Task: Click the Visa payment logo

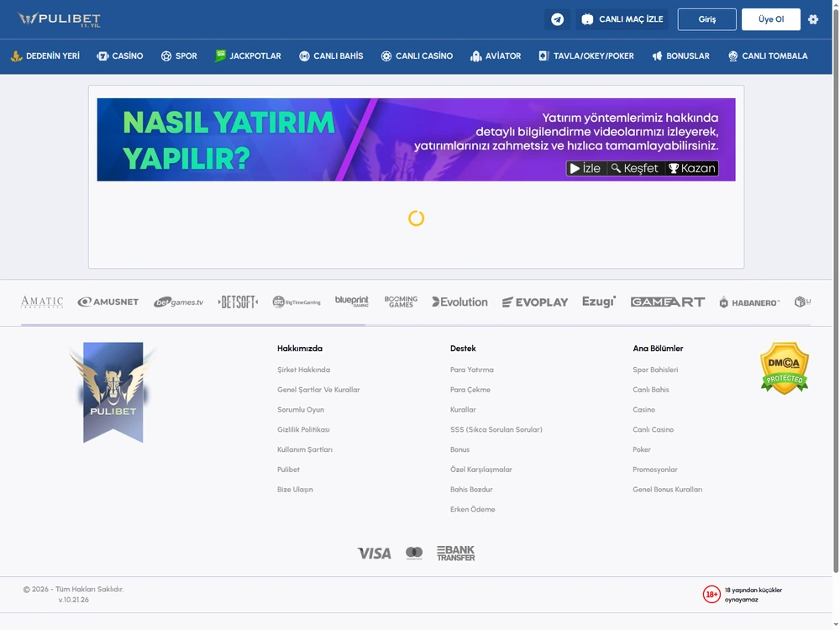Action: tap(374, 554)
